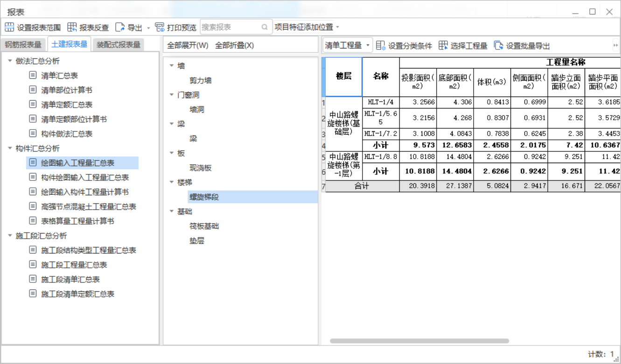Viewport: 621px width, 364px height.
Task: Click 全部折叠(X) button
Action: pyautogui.click(x=234, y=45)
